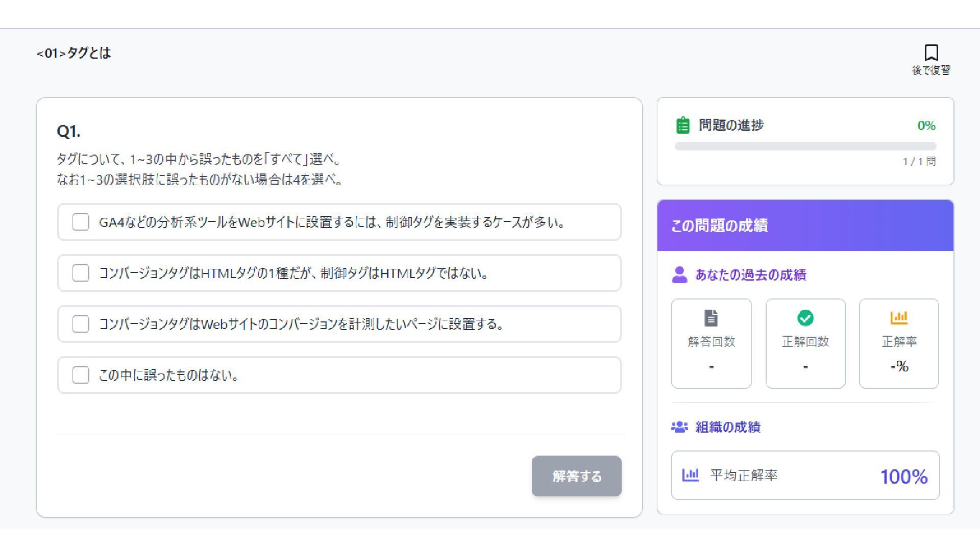Click the document icon above 解答回数

pyautogui.click(x=711, y=318)
